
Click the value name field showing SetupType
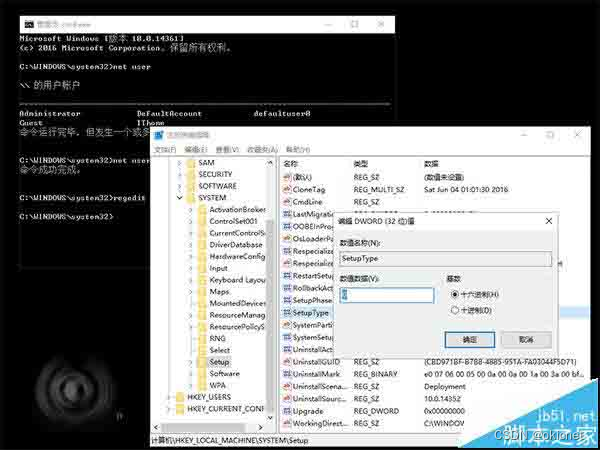(x=445, y=259)
